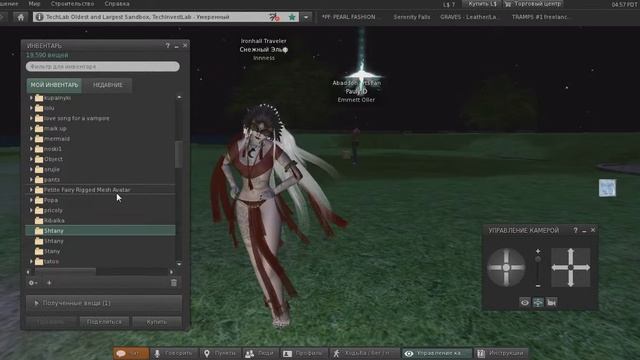The image size is (640, 360).
Task: Click the green favorite star in address bar
Action: coord(292,17)
